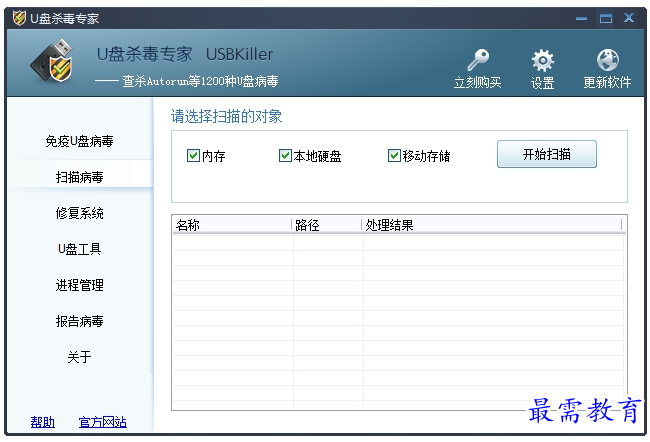Click the title bar shield icon

tap(19, 18)
